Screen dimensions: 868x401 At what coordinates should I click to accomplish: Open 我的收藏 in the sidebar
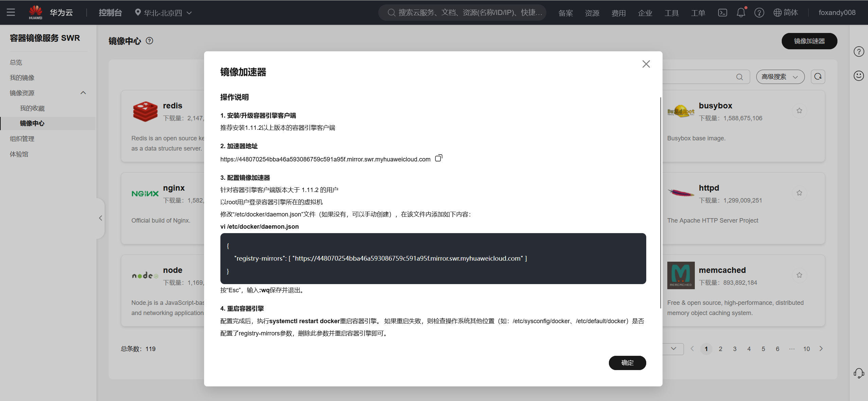click(x=32, y=108)
